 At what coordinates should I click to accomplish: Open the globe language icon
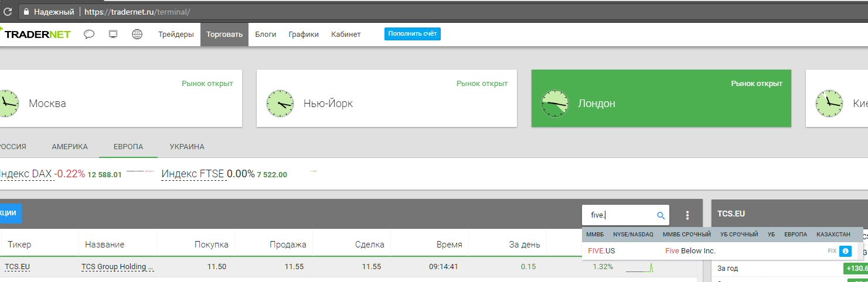(x=137, y=34)
